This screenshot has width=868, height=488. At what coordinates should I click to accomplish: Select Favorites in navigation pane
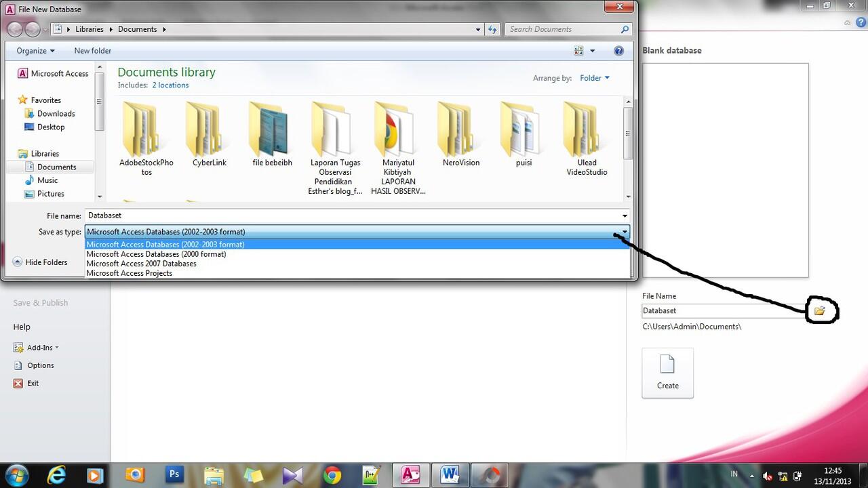[x=39, y=100]
